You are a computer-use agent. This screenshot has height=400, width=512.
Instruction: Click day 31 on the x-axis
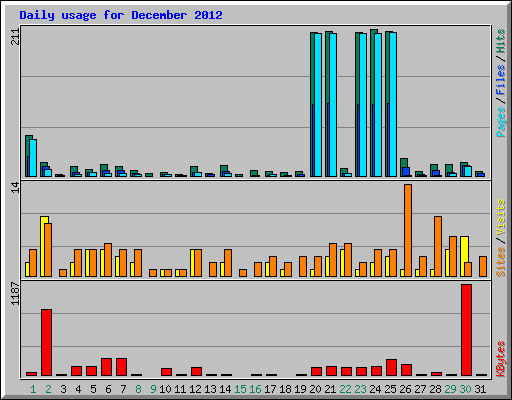tap(480, 389)
